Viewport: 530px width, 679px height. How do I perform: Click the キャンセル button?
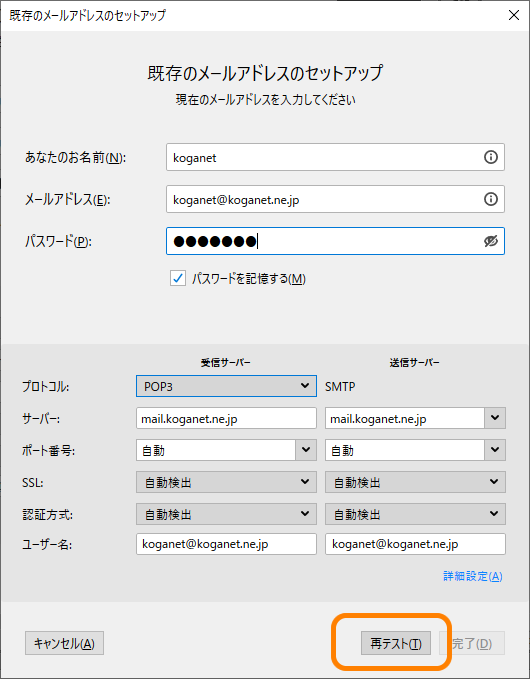(64, 643)
